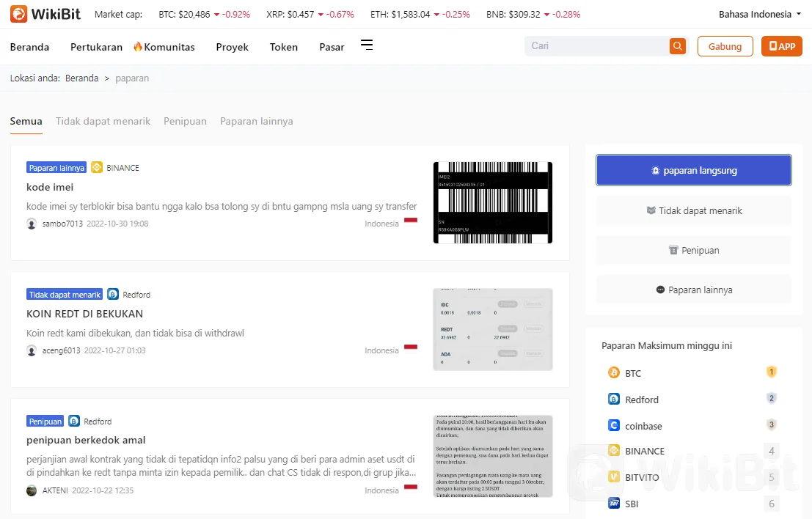812x519 pixels.
Task: Click the BITVITO icon in weekly ranking
Action: pos(614,476)
